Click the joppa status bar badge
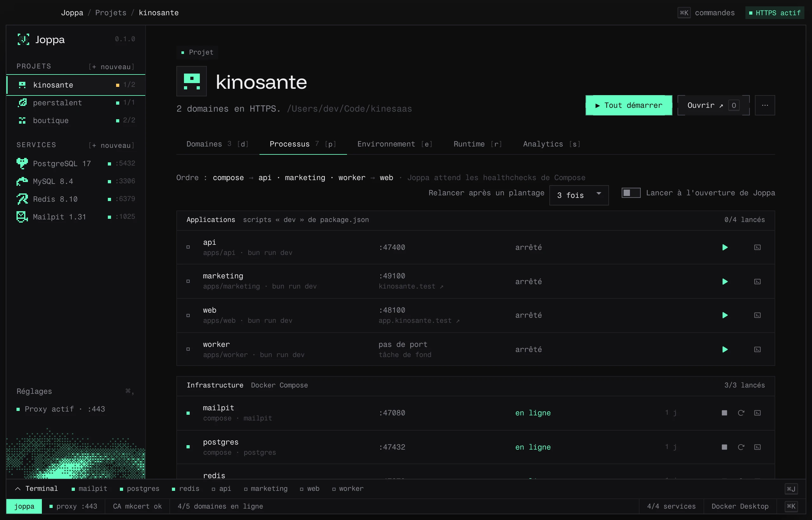Viewport: 812px width, 520px height. (x=24, y=506)
